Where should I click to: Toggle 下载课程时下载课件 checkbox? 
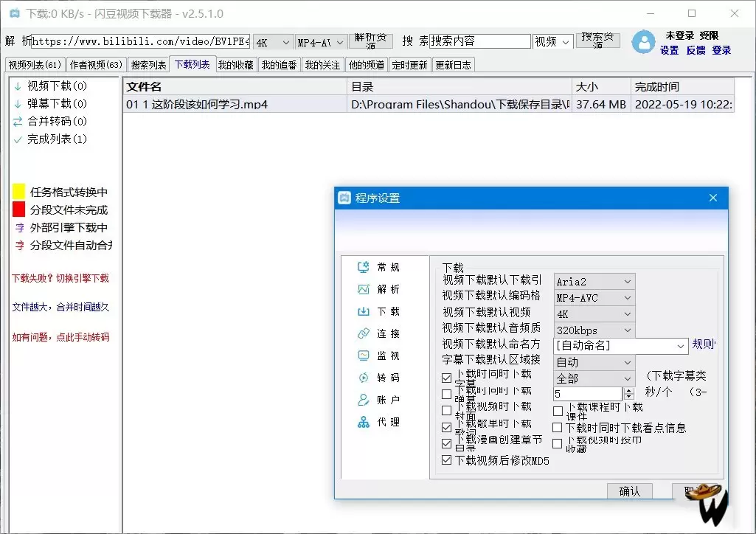(558, 411)
